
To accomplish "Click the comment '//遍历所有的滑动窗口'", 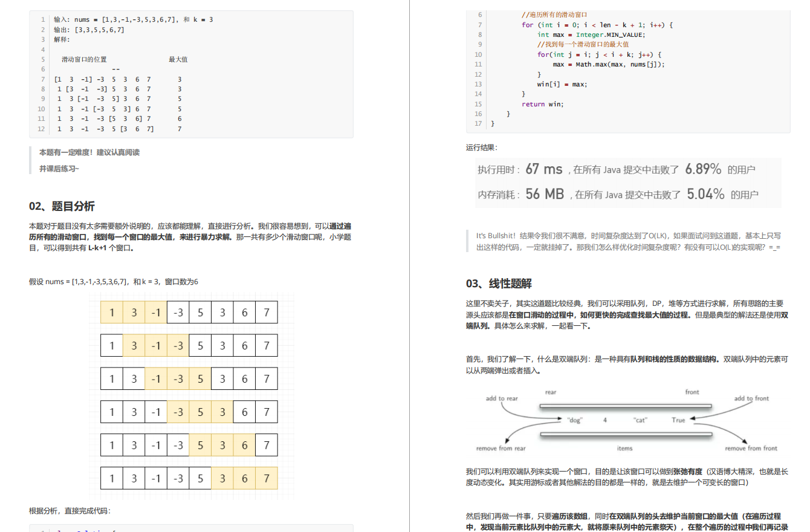I will pyautogui.click(x=555, y=15).
